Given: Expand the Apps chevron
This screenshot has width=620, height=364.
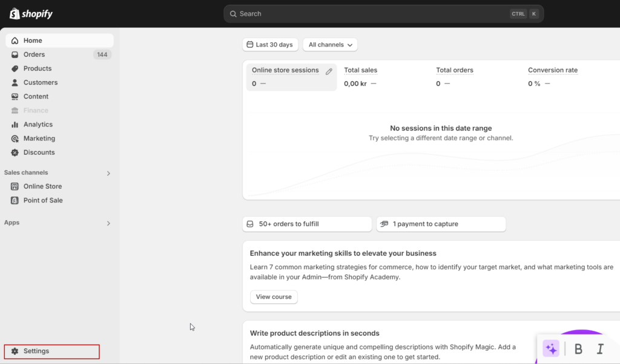Looking at the screenshot, I should (108, 224).
